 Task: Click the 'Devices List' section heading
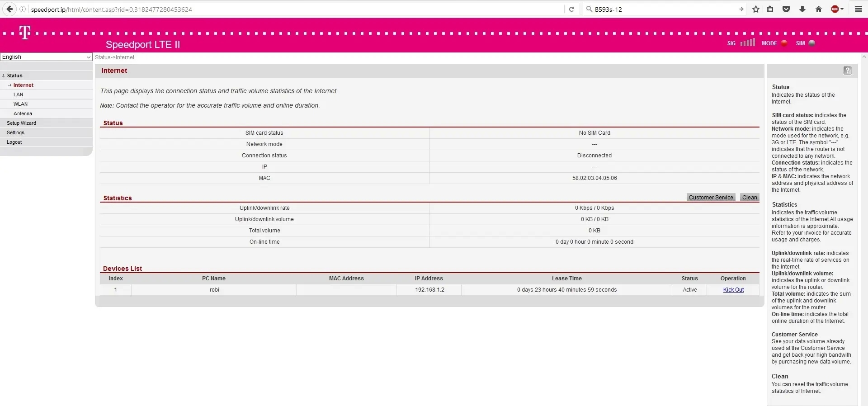(123, 269)
